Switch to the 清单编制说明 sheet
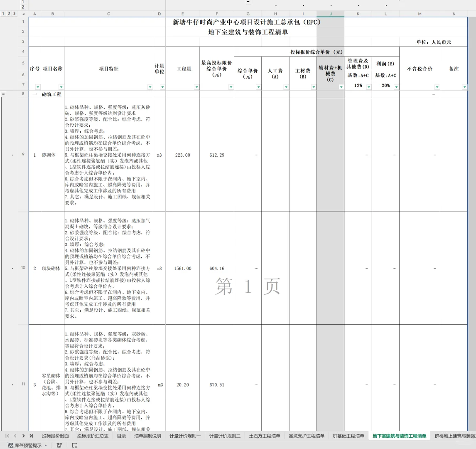Screen dimensions: 476x449 point(148,436)
